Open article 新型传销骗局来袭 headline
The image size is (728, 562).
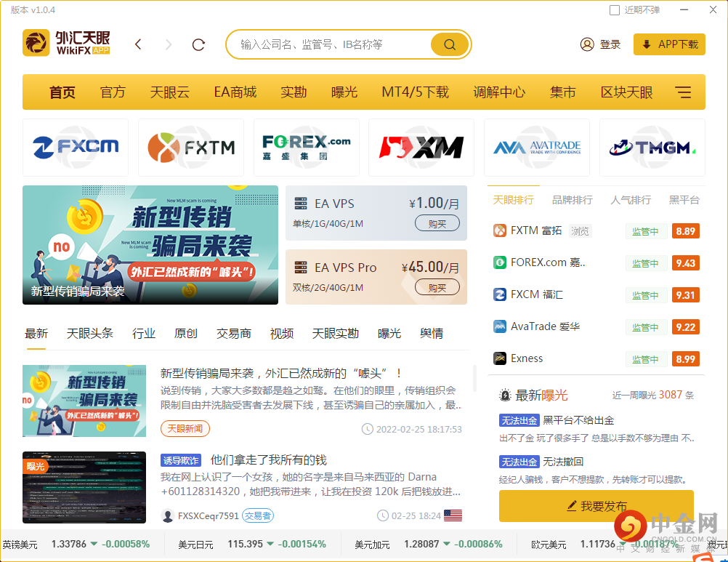click(281, 373)
